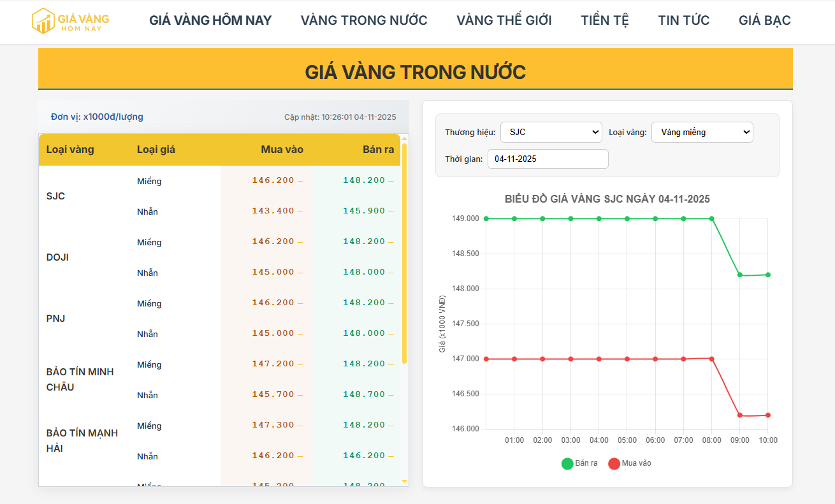Click trend dash beside Bảo Tín Minh Châu Miếng price
Screen dimensions: 835x504
point(300,364)
